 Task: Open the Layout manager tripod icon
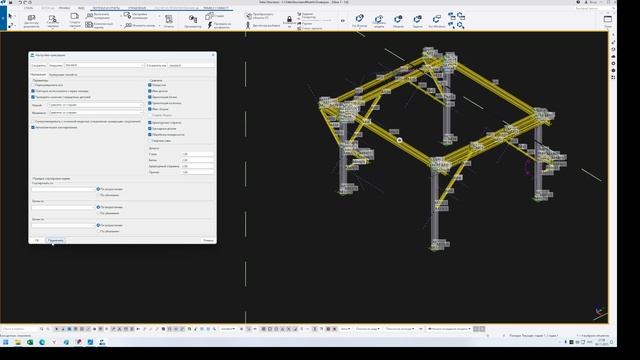[x=248, y=25]
